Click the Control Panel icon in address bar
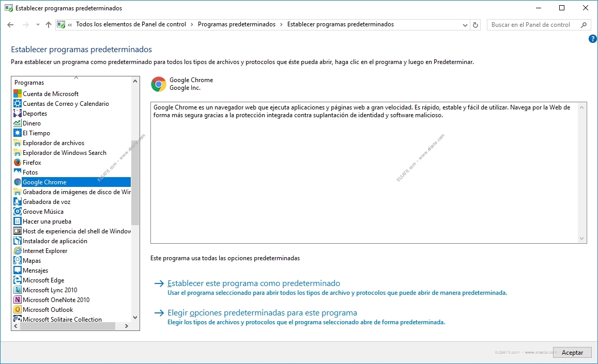 (x=61, y=25)
